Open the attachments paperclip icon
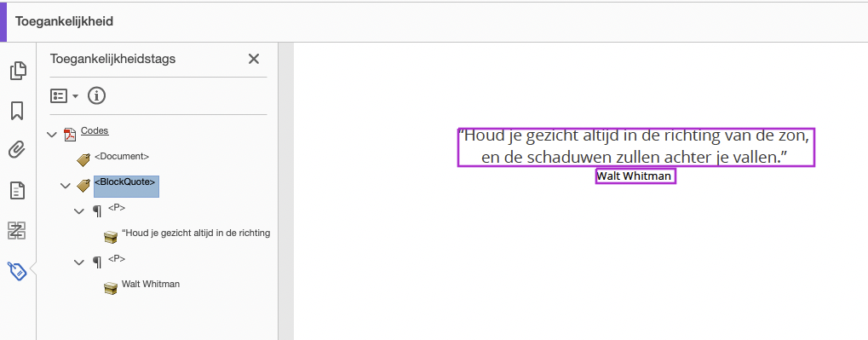 (x=17, y=150)
